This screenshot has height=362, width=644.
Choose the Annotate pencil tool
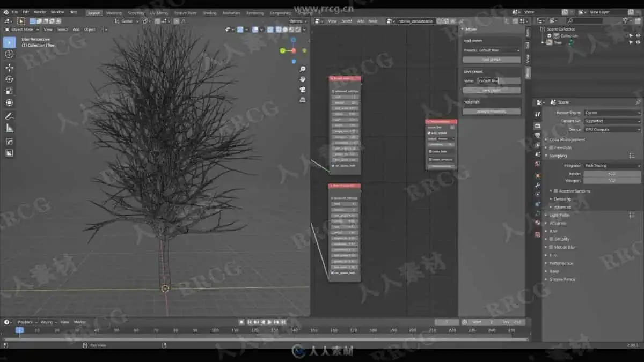[x=9, y=116]
